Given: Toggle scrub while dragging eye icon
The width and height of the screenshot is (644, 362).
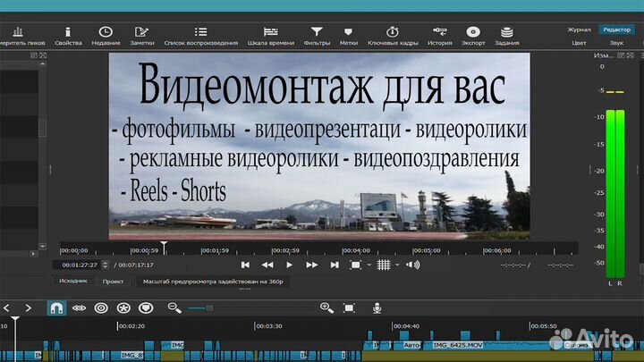Looking at the screenshot, I should 79,307.
